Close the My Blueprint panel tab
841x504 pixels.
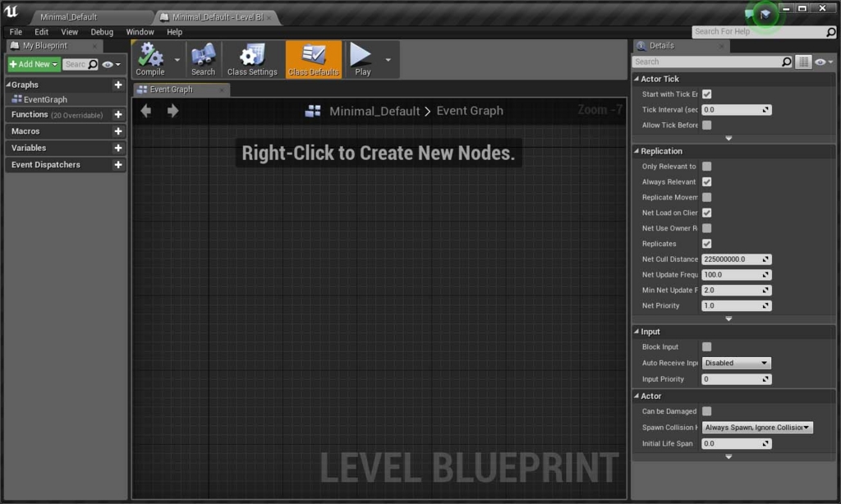point(94,46)
